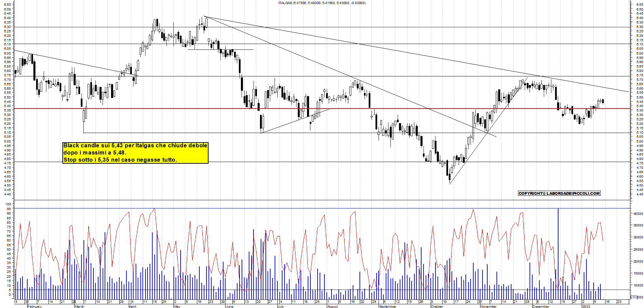Select the May month label
Viewport: 644px width, 308px height.
point(177,306)
